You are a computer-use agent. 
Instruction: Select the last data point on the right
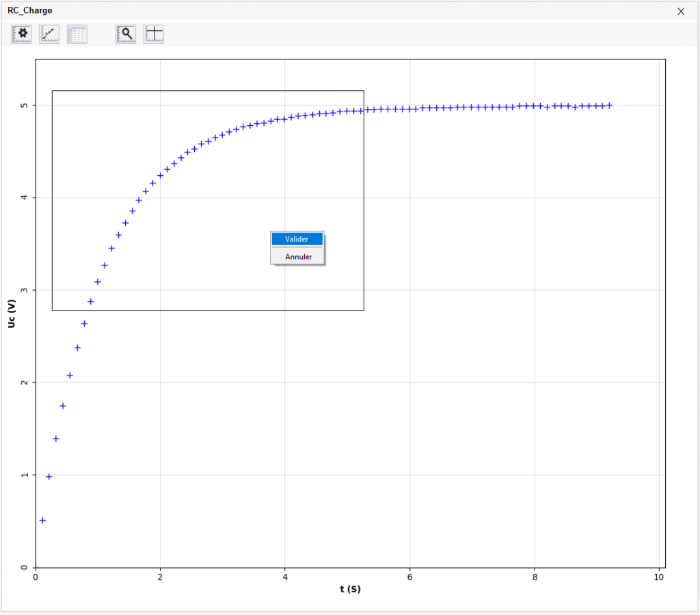coord(609,105)
